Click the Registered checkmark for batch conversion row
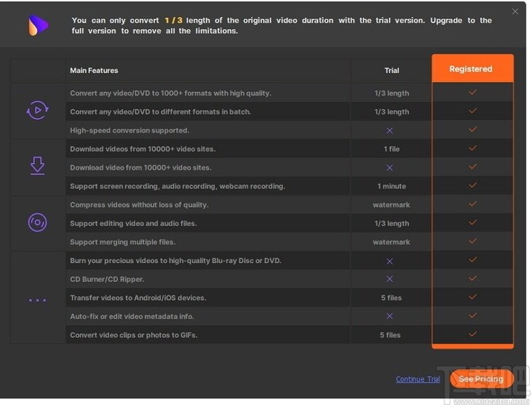532x405 pixels. (x=473, y=111)
